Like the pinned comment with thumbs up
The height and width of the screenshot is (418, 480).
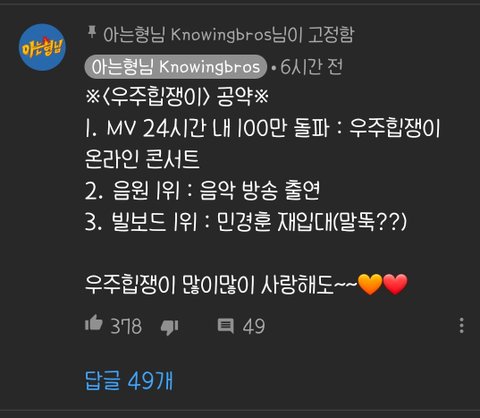tap(94, 323)
